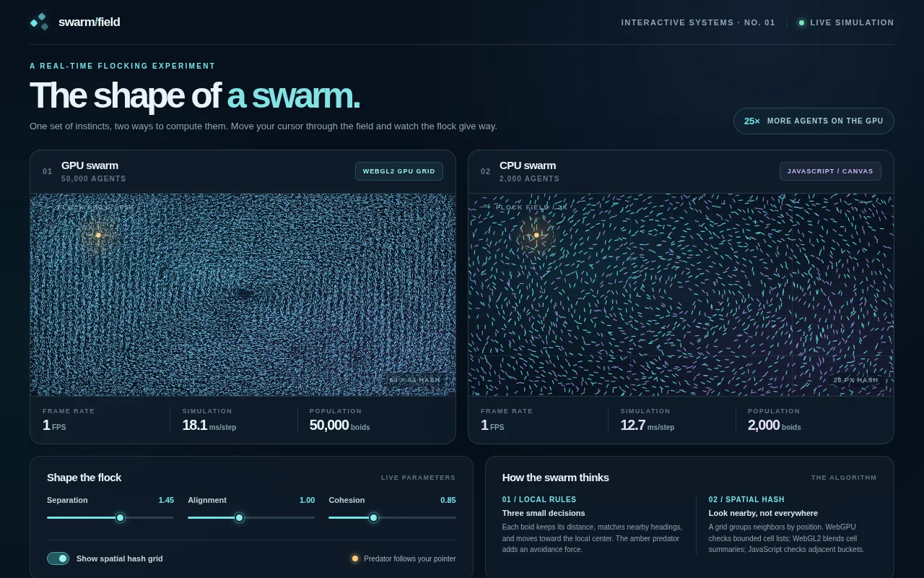Viewport: 924px width, 578px height.
Task: Click the How the swarm thinks heading
Action: pyautogui.click(x=556, y=477)
